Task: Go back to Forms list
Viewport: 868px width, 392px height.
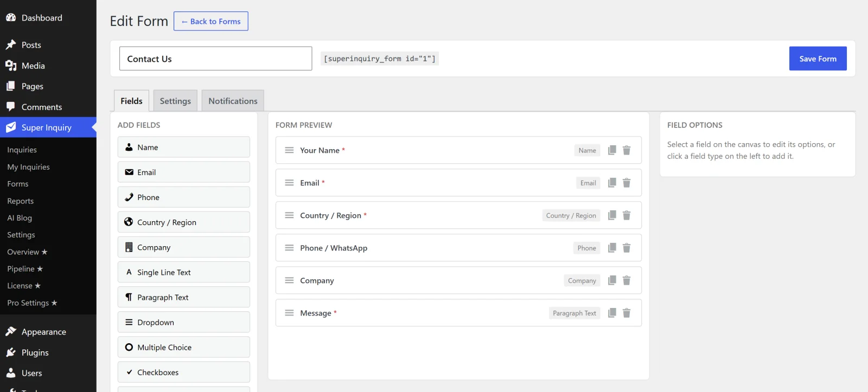Action: coord(211,21)
